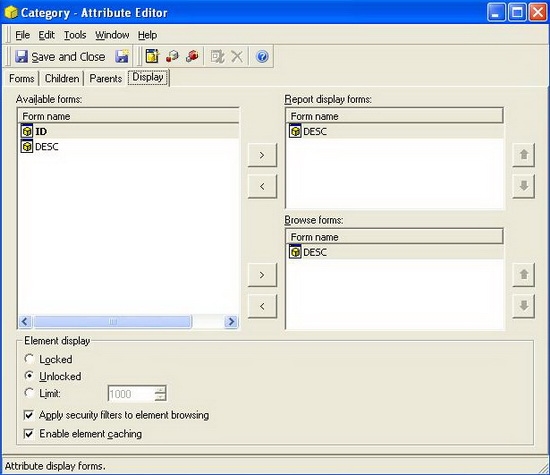Click the grayed-out modify form toolbar icon
Screen dimensions: 550x475
[217, 56]
